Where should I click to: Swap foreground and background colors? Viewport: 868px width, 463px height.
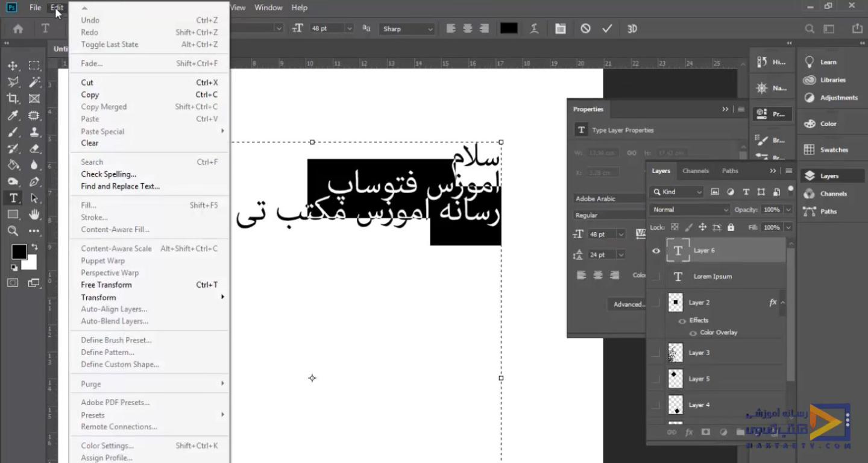34,247
